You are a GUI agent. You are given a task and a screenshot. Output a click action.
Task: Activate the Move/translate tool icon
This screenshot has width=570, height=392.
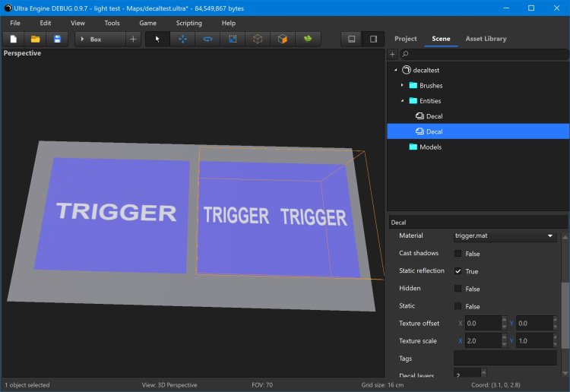point(182,39)
